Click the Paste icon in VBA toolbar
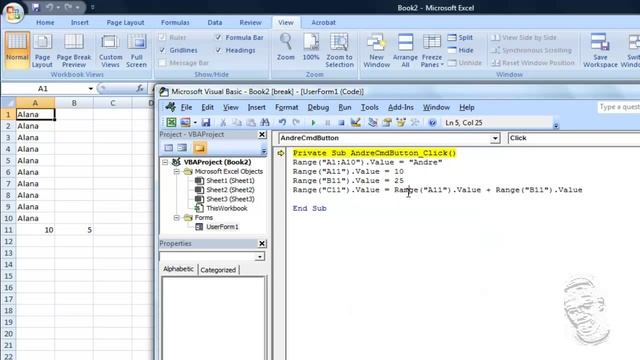 tap(251, 122)
